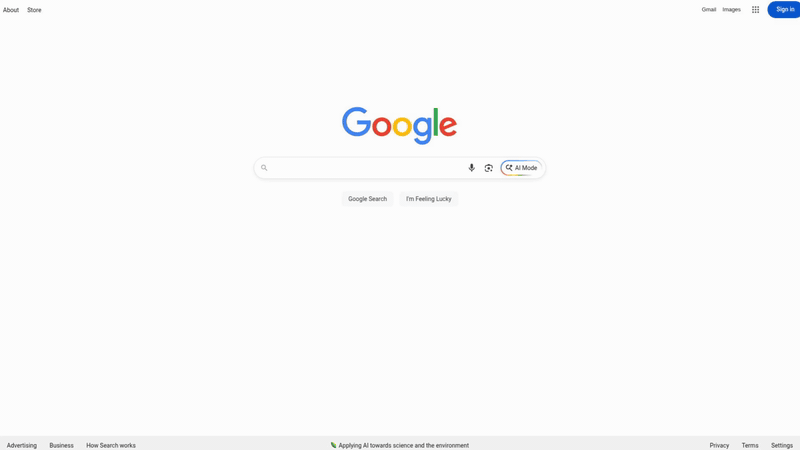Click the I'm Feeling Lucky button

pyautogui.click(x=429, y=199)
